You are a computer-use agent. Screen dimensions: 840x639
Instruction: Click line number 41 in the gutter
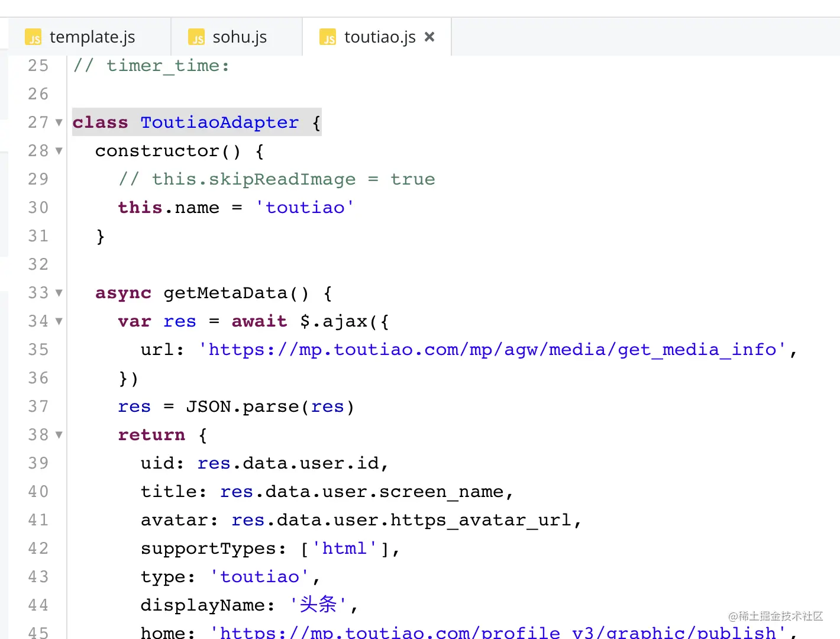38,519
